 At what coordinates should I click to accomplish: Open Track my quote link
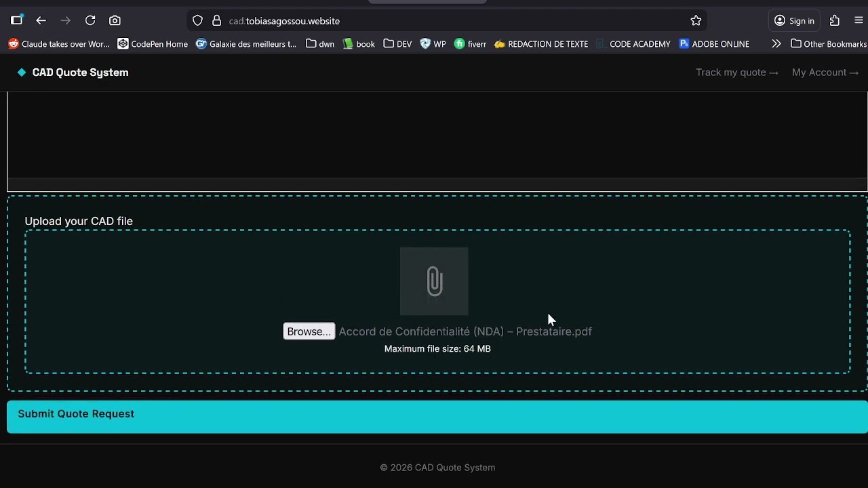click(x=736, y=73)
